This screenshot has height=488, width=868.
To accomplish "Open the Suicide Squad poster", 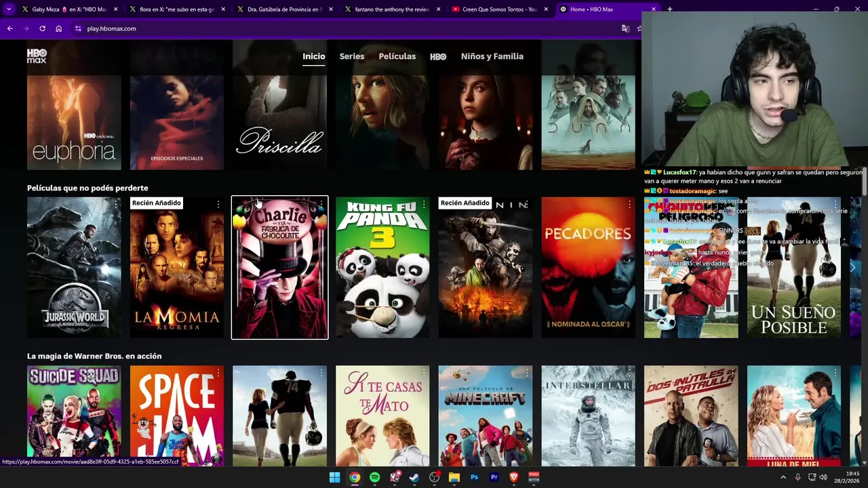I will pos(74,416).
